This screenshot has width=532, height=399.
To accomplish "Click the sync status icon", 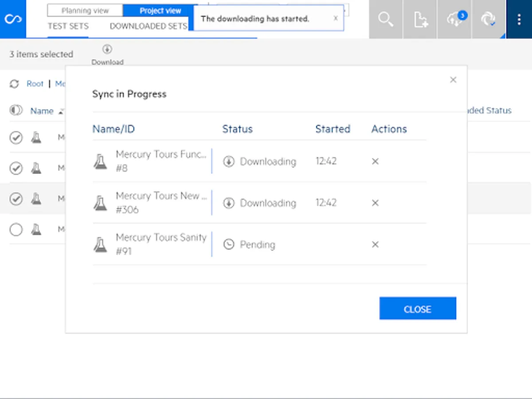I will click(x=489, y=20).
